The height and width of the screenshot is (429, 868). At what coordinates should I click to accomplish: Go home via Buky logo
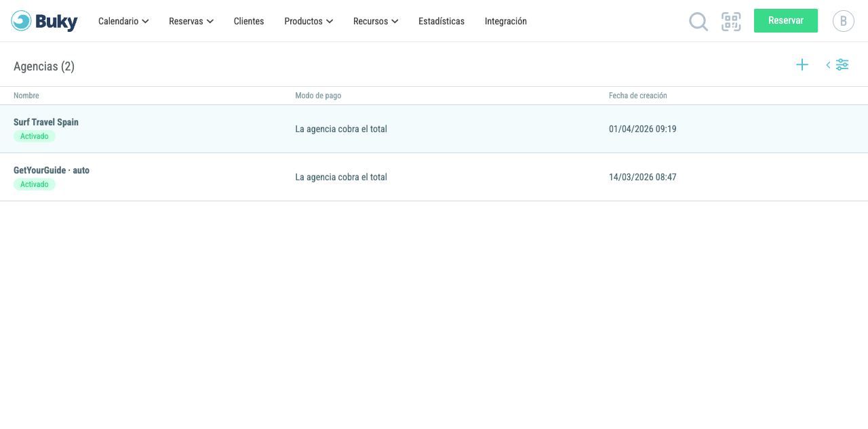click(44, 21)
